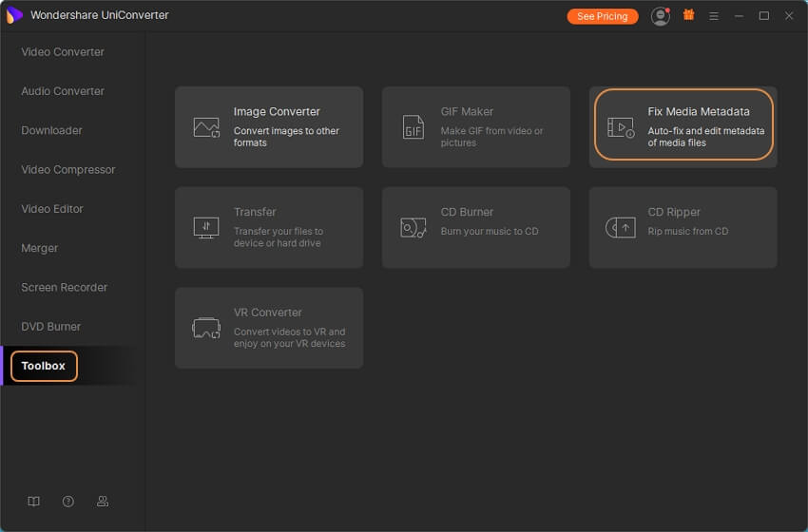This screenshot has width=808, height=532.
Task: Click the user account avatar icon
Action: pyautogui.click(x=660, y=16)
